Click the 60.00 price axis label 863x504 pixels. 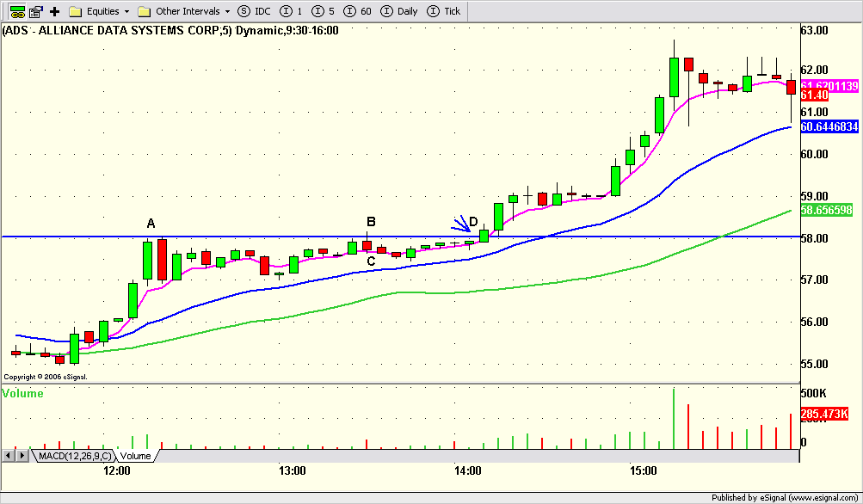[814, 154]
